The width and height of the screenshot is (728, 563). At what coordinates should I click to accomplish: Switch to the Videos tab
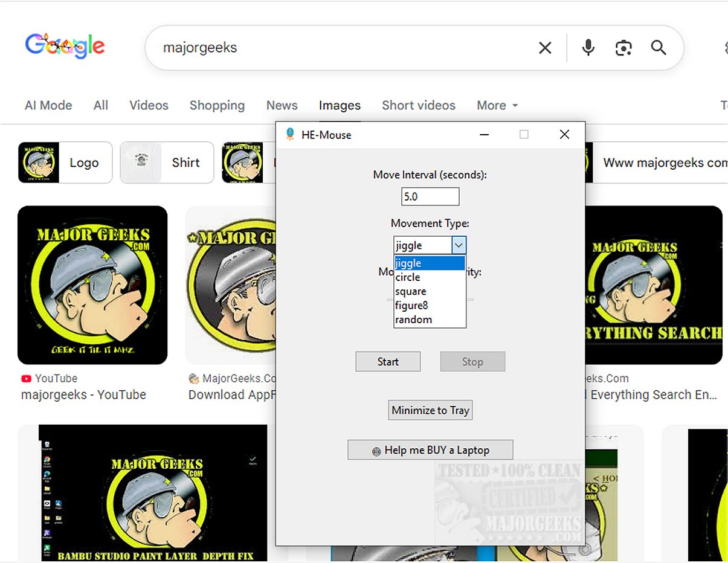coord(149,105)
